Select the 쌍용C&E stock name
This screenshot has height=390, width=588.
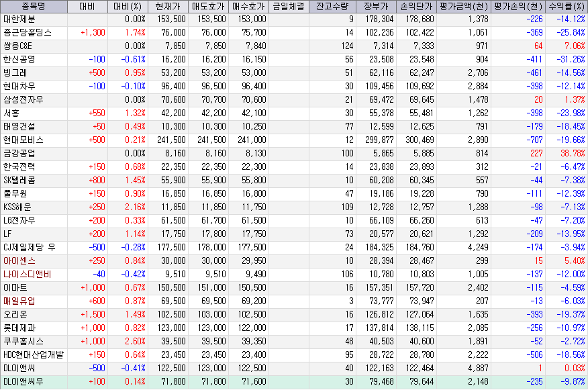tap(17, 46)
